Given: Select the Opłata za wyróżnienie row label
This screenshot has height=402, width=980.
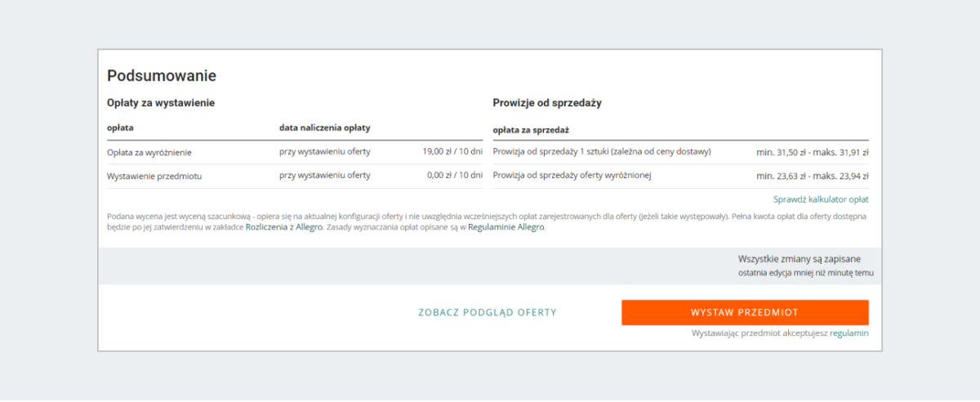Looking at the screenshot, I should pyautogui.click(x=149, y=152).
